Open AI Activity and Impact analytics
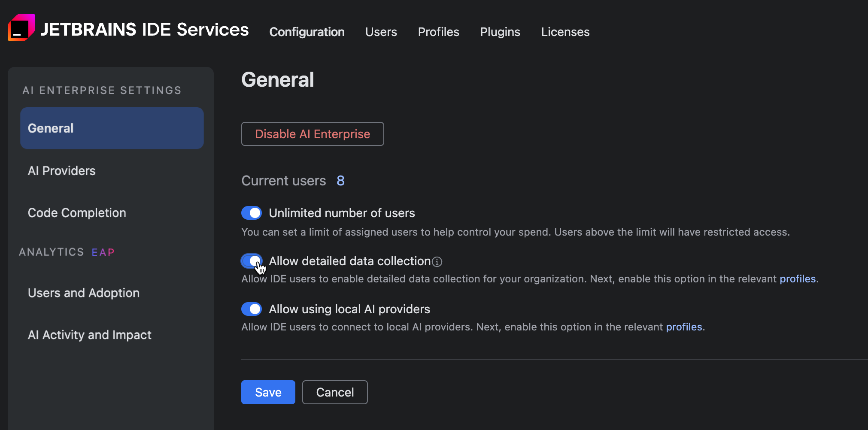Screen dimensions: 868x430 tap(89, 335)
